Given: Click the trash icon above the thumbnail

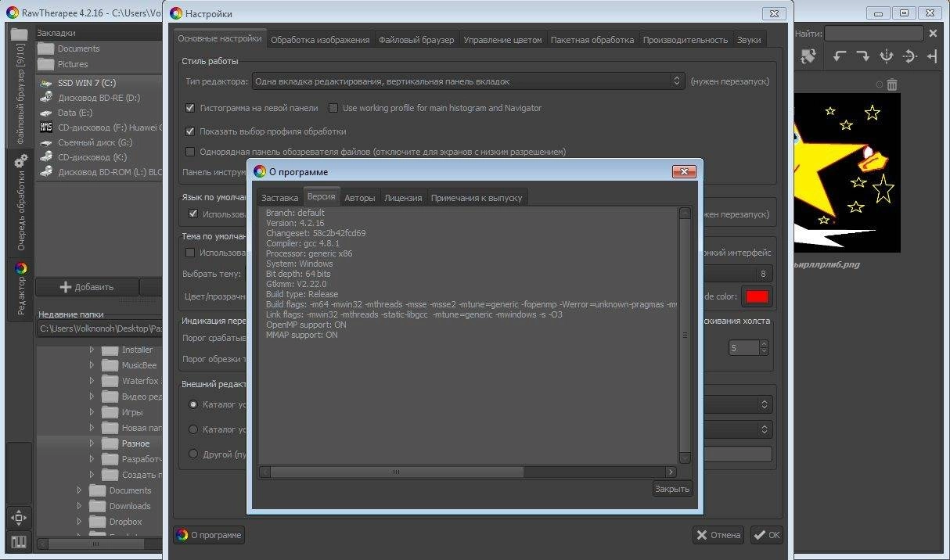Looking at the screenshot, I should [x=892, y=84].
